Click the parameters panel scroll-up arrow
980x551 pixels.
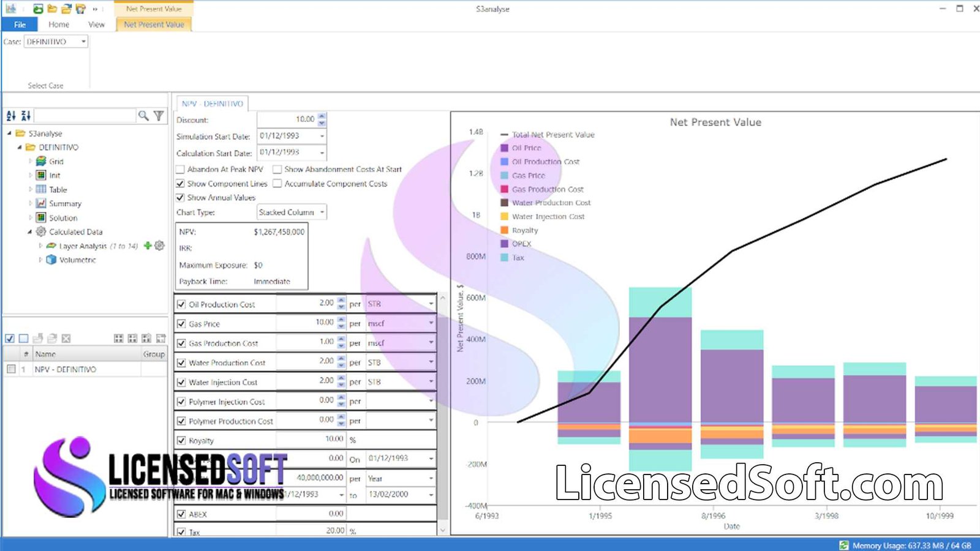coord(443,298)
